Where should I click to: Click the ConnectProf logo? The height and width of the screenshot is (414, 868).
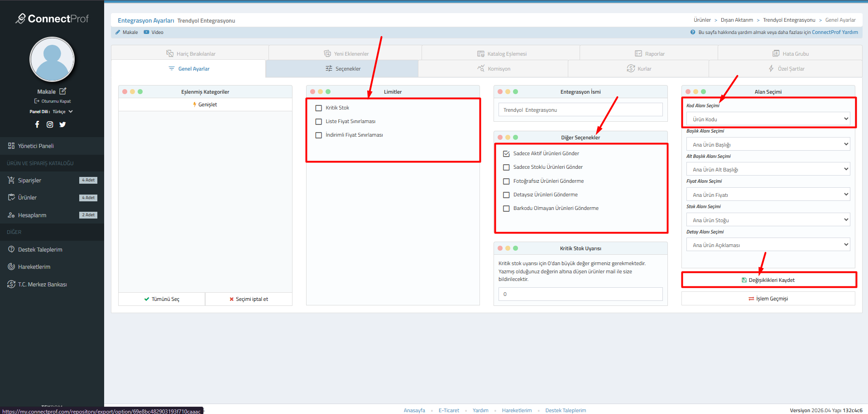point(52,19)
